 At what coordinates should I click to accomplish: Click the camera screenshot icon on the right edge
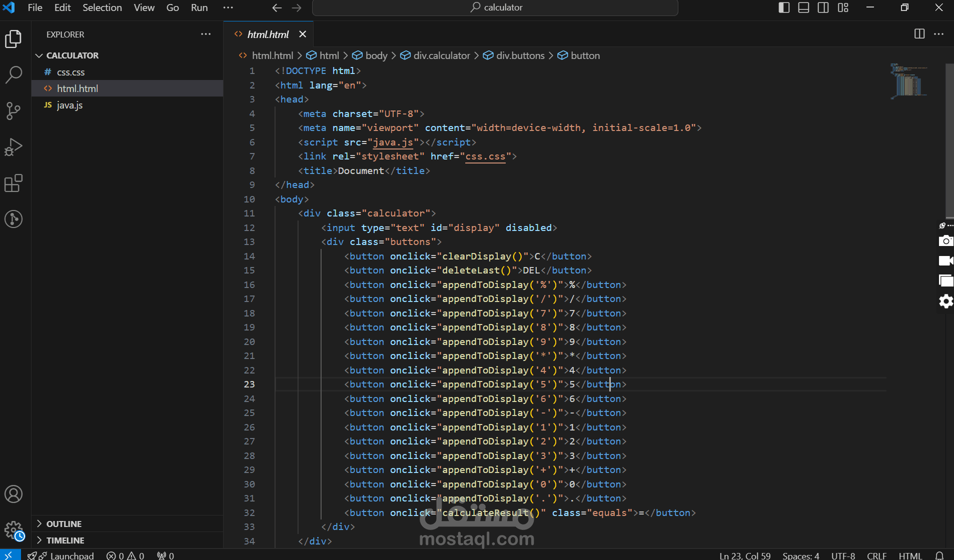point(945,241)
